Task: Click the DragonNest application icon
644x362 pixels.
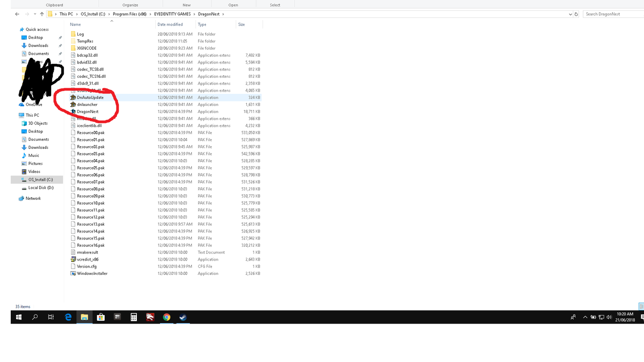Action: pos(73,112)
